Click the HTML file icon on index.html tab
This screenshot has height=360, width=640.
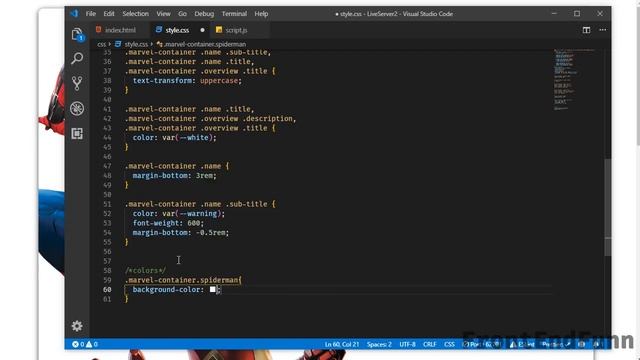pos(99,30)
